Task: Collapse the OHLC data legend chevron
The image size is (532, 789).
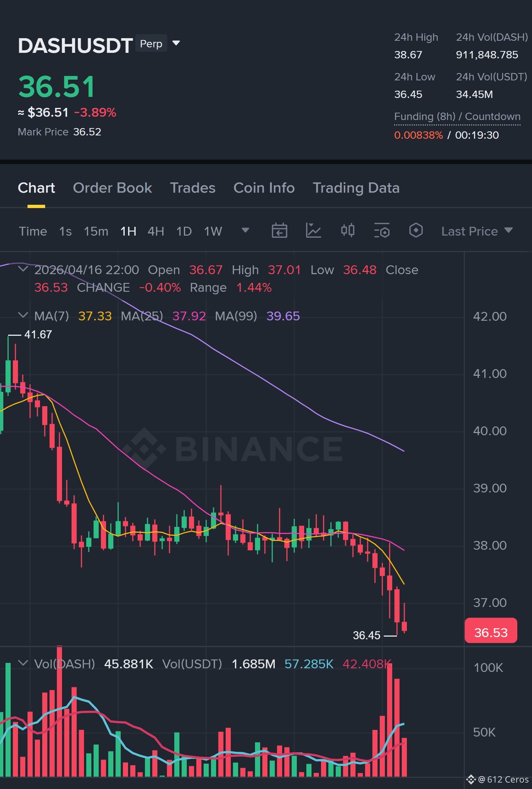Action: pos(23,269)
